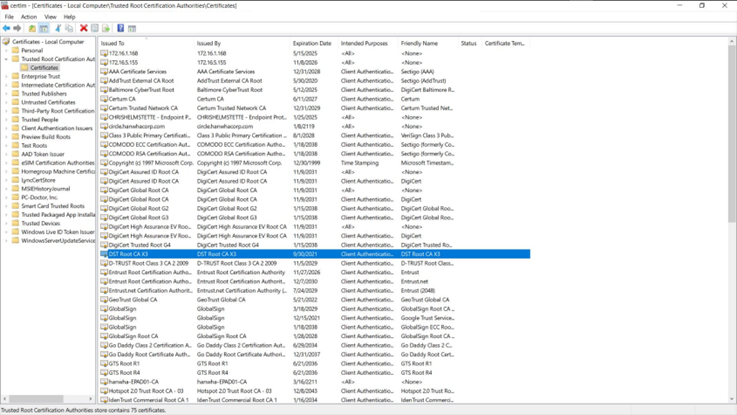The image size is (737, 415).
Task: Click the Baltimore CyberTrust Root certificate icon
Action: [x=104, y=90]
